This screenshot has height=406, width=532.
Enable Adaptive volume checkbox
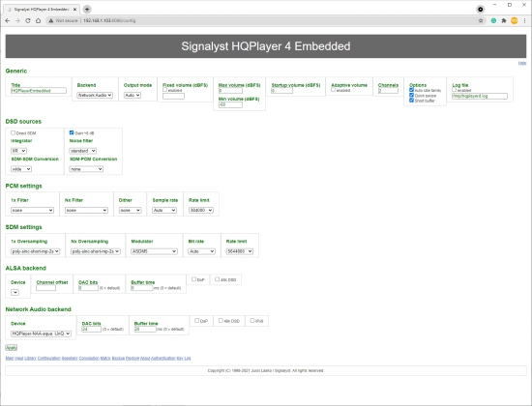coord(333,90)
